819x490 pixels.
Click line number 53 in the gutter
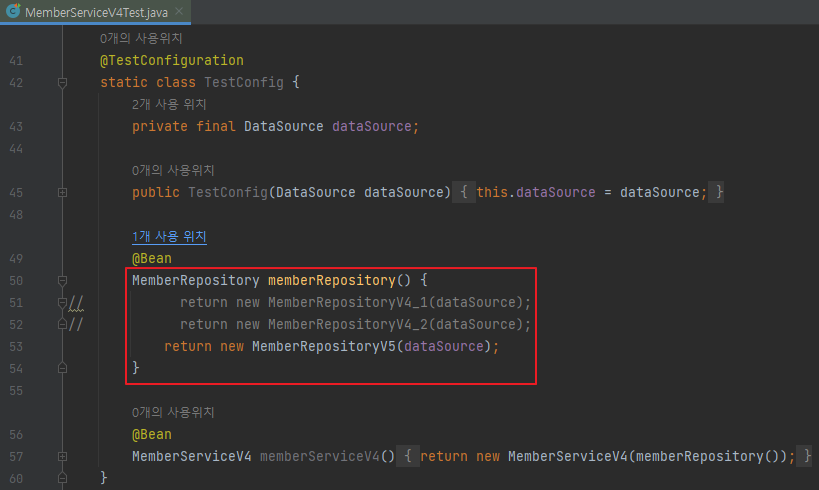16,347
